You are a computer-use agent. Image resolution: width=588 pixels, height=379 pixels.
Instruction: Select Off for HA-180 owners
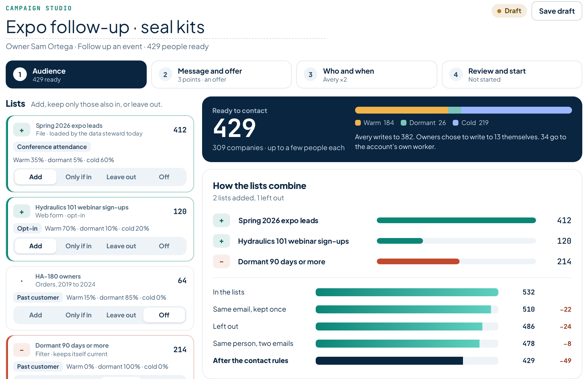[164, 315]
